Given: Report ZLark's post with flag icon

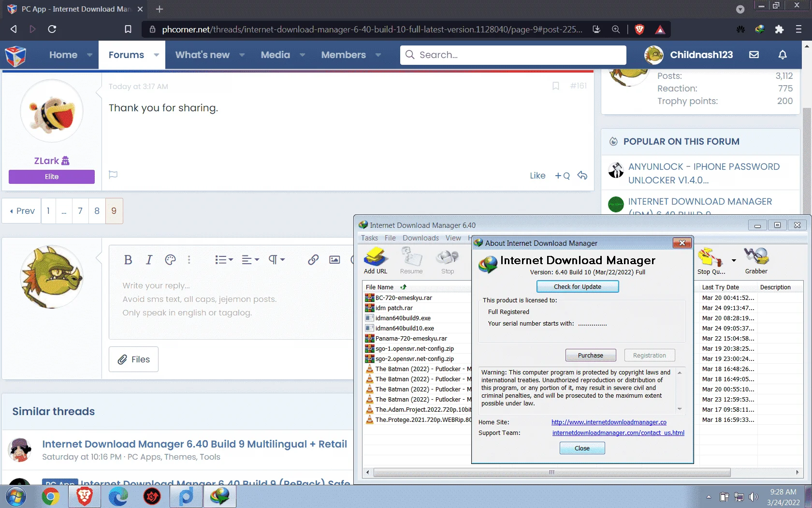Looking at the screenshot, I should pos(113,175).
